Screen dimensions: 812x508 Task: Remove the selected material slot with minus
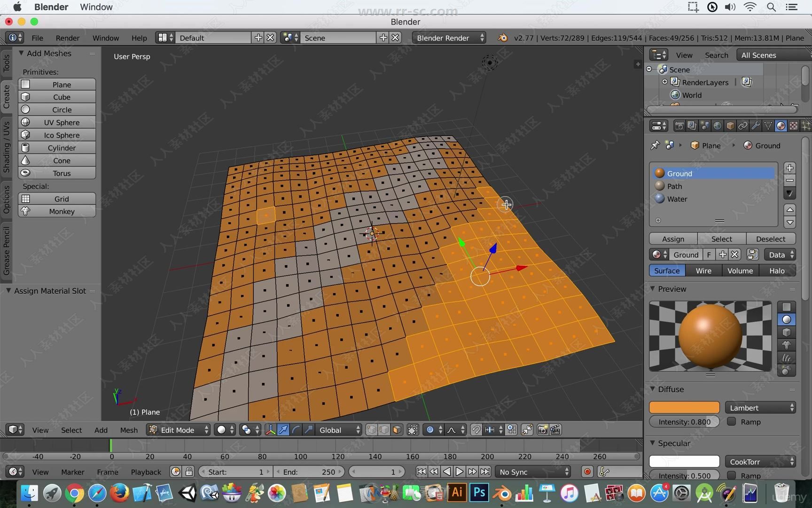tap(790, 181)
